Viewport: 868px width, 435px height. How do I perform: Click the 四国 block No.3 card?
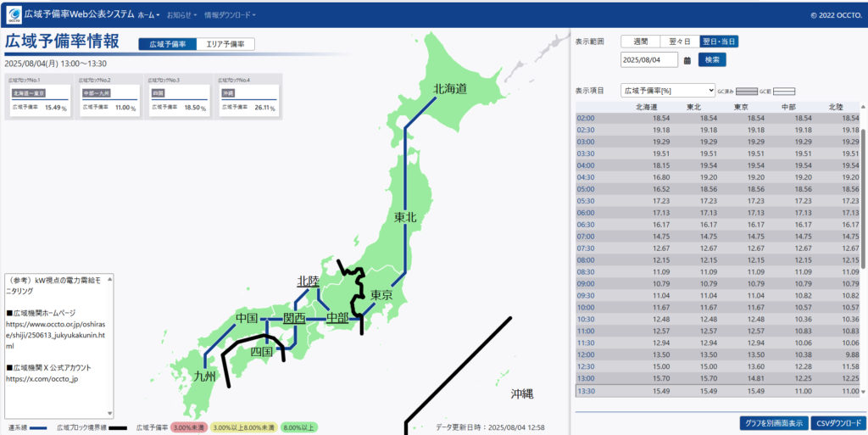(x=178, y=101)
